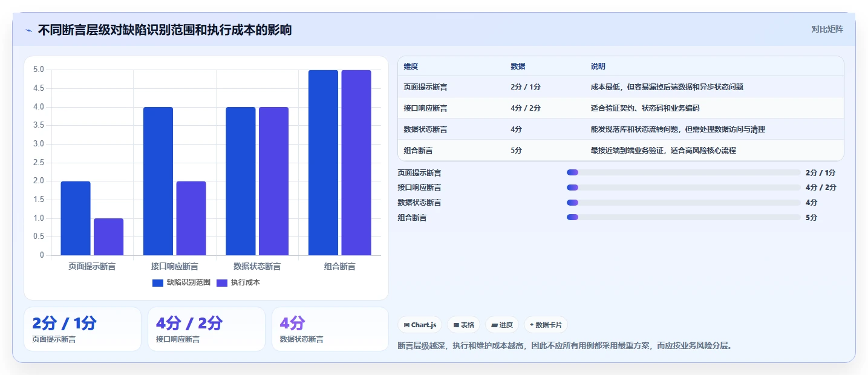Screen dimensions: 868x375
Task: Click the 组合断言 progress bar
Action: click(x=684, y=217)
